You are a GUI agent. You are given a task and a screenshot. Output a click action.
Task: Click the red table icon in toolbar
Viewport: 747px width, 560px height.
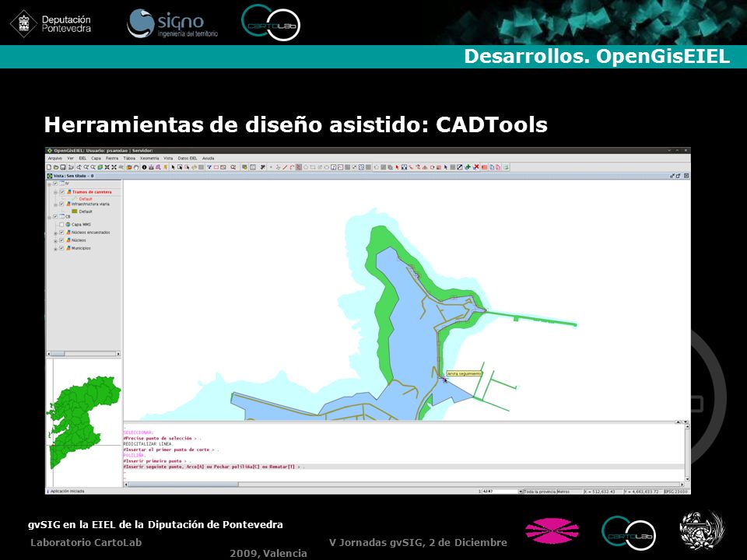484,167
